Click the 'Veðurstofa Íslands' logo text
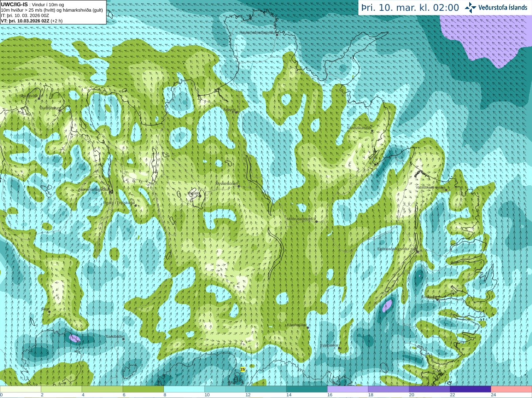This screenshot has width=532, height=398. pos(502,7)
